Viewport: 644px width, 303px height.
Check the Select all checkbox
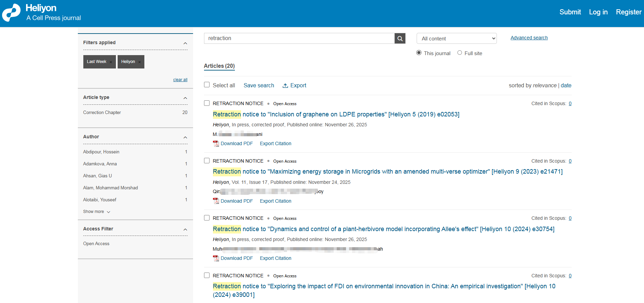tap(207, 85)
